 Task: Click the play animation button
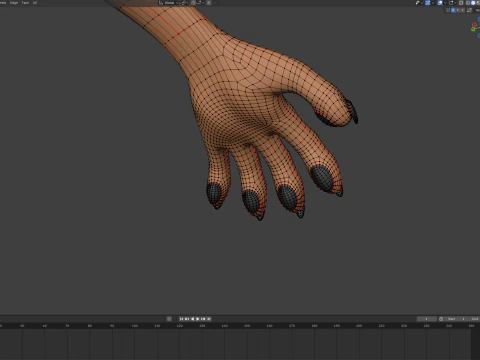198,319
